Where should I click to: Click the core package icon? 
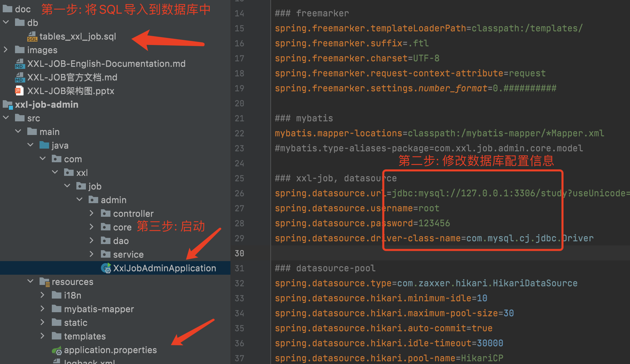[106, 227]
